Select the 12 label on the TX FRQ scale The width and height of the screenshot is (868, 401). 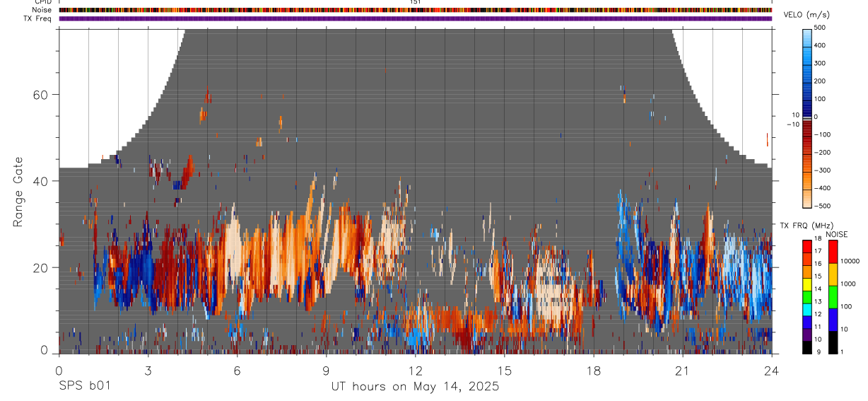point(818,314)
